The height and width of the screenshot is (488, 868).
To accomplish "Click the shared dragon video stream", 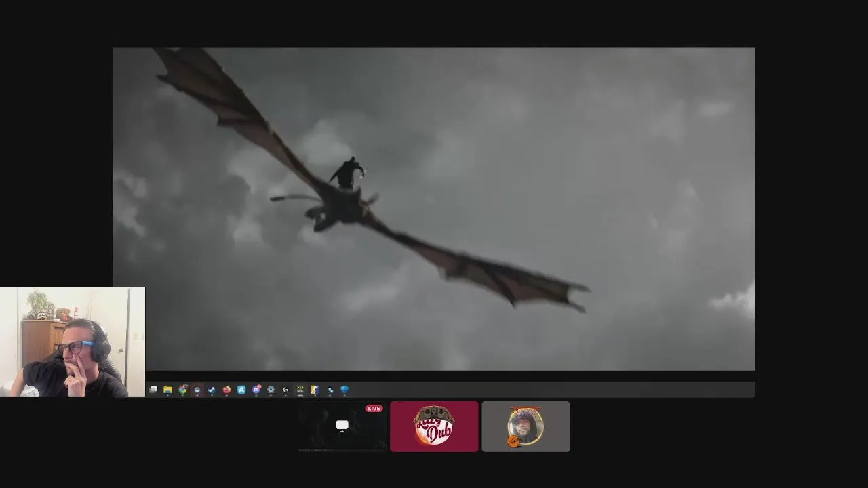I will (434, 209).
